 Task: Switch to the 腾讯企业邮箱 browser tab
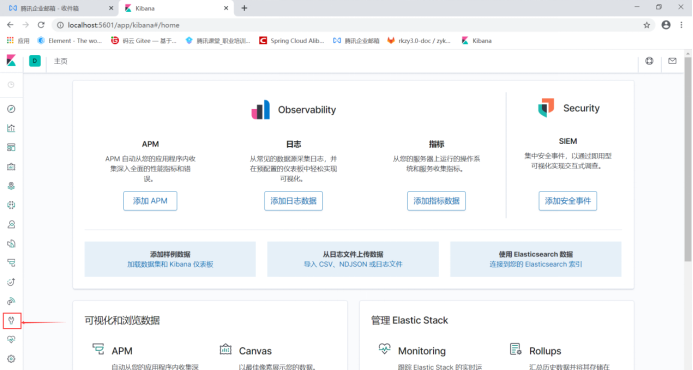coord(60,8)
